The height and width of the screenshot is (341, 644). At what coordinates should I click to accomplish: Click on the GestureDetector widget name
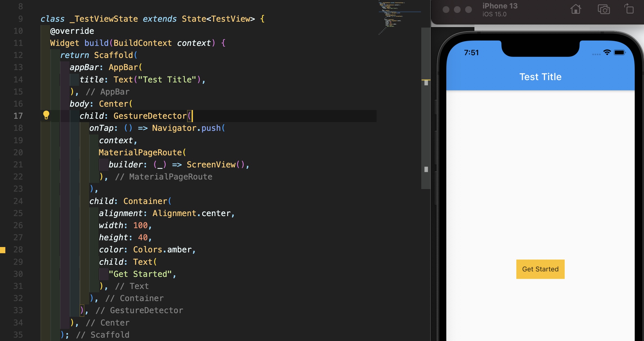150,116
